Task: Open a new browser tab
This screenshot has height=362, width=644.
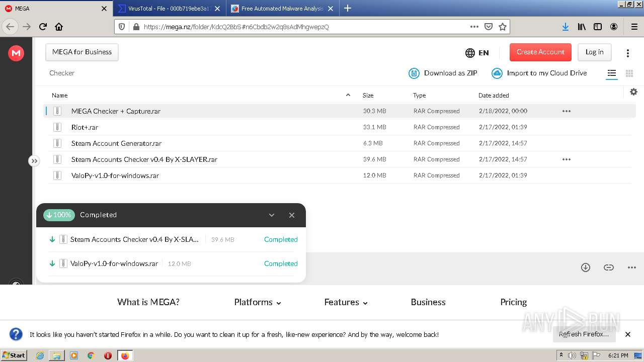Action: [347, 8]
